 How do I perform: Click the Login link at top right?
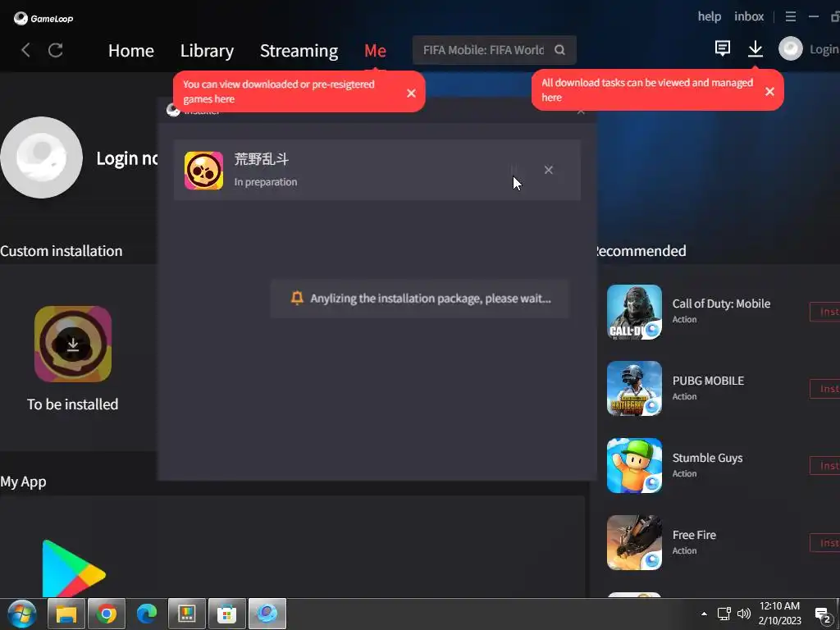[x=824, y=49]
